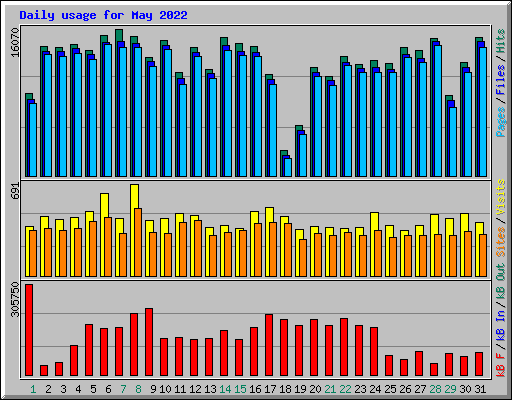
Task: Click the 'Visits' legend label
Action: pyautogui.click(x=500, y=197)
